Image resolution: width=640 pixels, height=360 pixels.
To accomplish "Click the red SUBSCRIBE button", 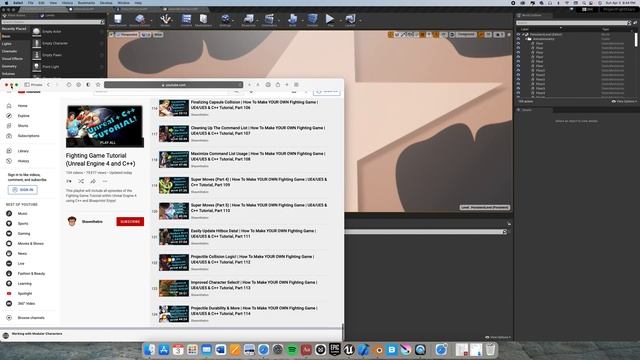I will [130, 222].
